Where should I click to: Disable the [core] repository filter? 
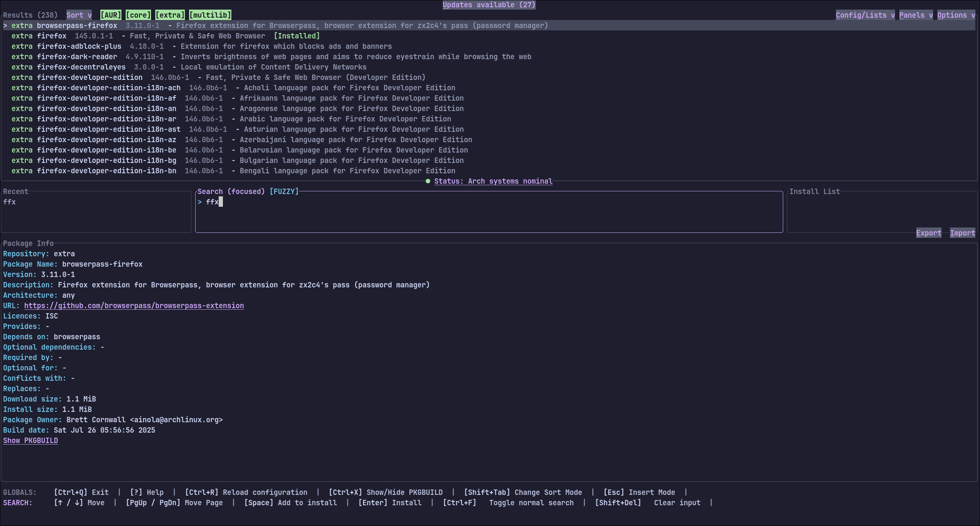click(138, 15)
